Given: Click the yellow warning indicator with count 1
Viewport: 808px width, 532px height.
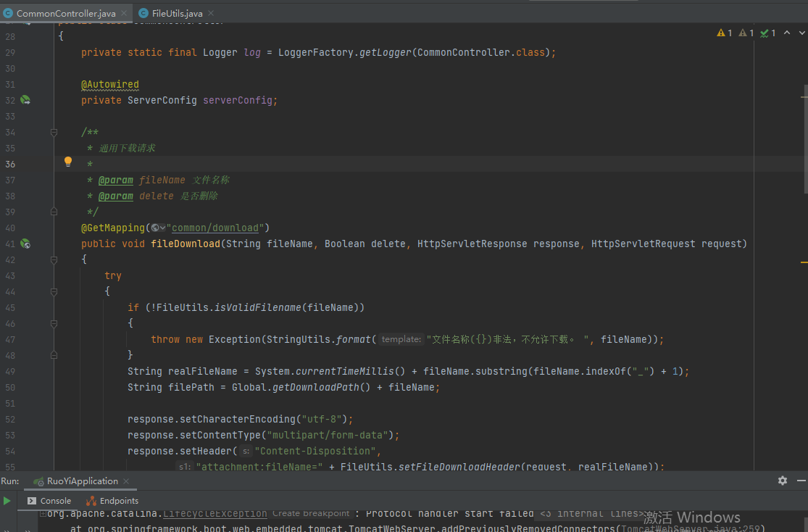Looking at the screenshot, I should [x=724, y=33].
